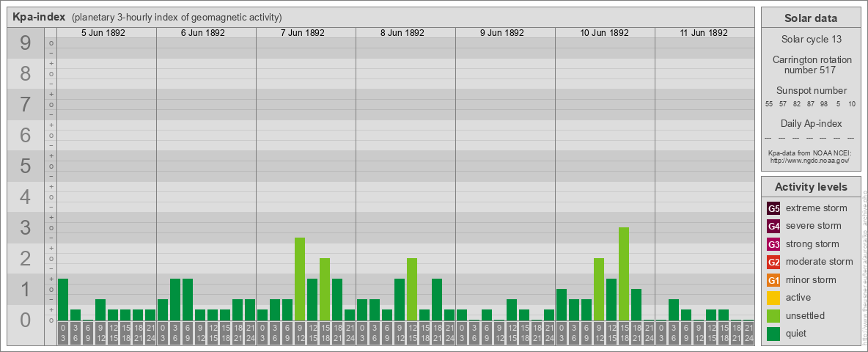Click the 12-15 time slot under 9 Jun

coord(512,334)
